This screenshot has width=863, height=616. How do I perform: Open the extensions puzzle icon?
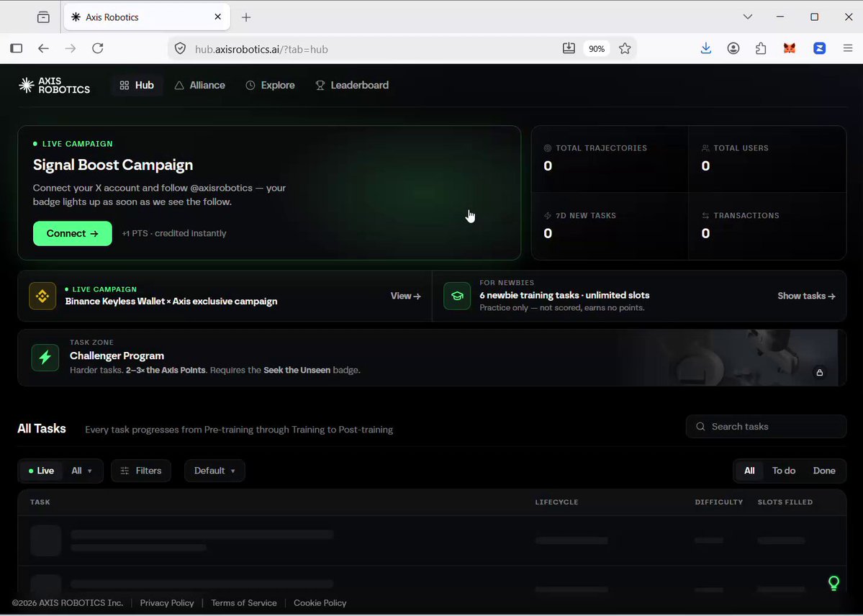click(761, 48)
